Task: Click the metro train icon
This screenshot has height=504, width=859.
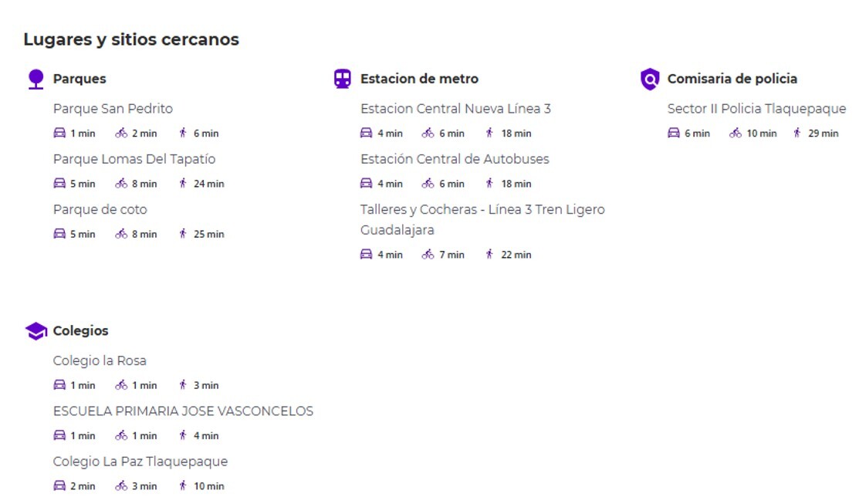Action: pyautogui.click(x=342, y=79)
